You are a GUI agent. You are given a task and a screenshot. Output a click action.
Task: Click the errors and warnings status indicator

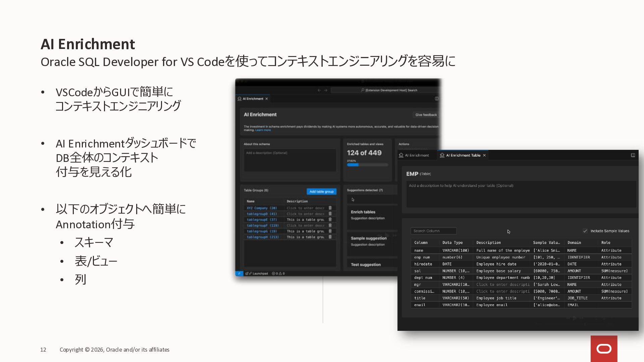(278, 274)
